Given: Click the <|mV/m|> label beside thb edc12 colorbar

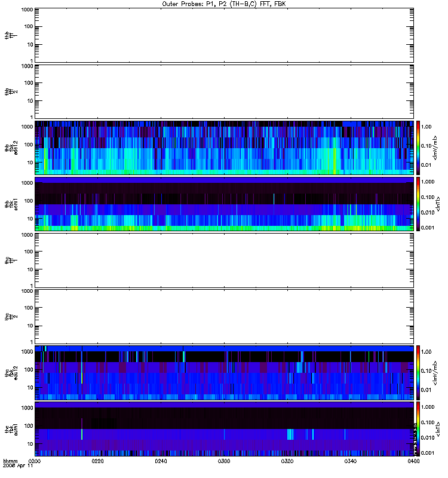Looking at the screenshot, I should 435,148.
